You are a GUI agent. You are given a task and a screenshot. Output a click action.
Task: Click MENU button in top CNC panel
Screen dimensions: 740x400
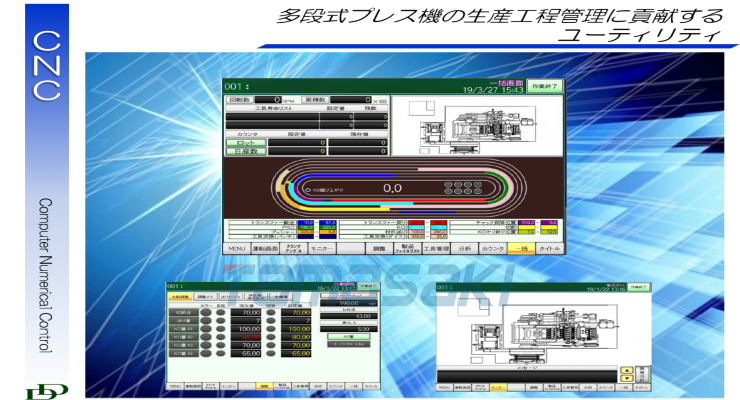238,247
